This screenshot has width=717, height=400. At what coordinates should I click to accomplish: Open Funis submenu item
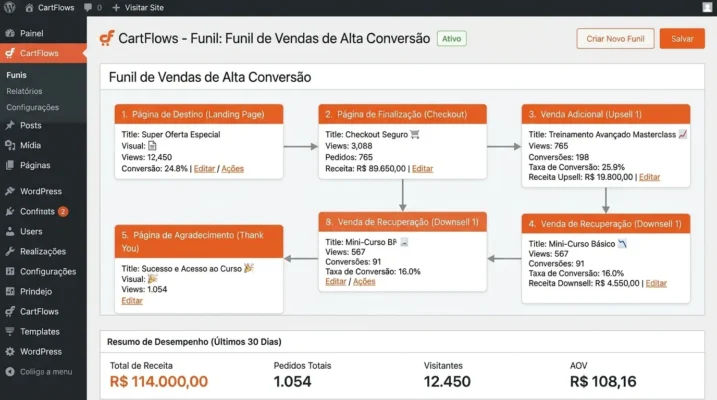pyautogui.click(x=16, y=75)
